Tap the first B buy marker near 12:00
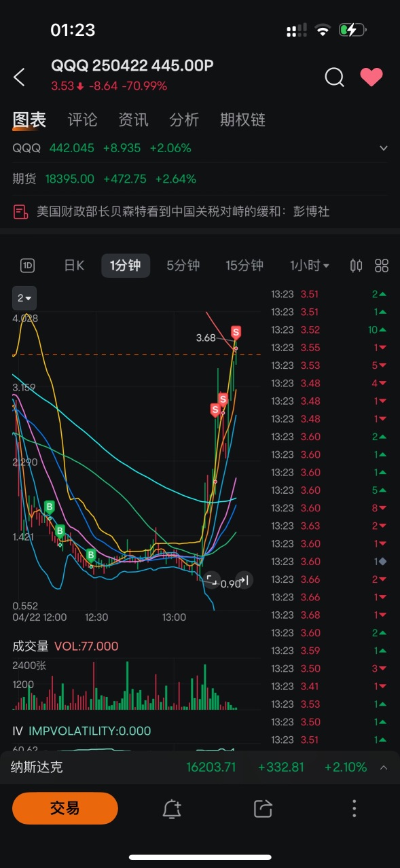400x868 pixels. coord(49,506)
